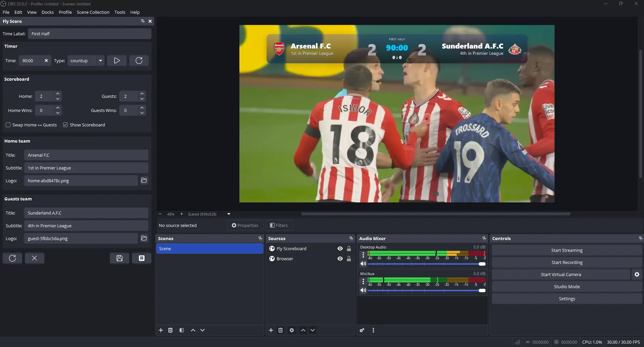Image resolution: width=644 pixels, height=347 pixels.
Task: Remove selected scene using trash icon
Action: tap(170, 330)
